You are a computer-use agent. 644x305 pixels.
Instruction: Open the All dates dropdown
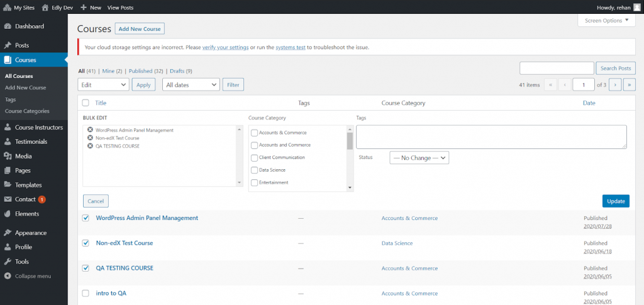pyautogui.click(x=191, y=84)
